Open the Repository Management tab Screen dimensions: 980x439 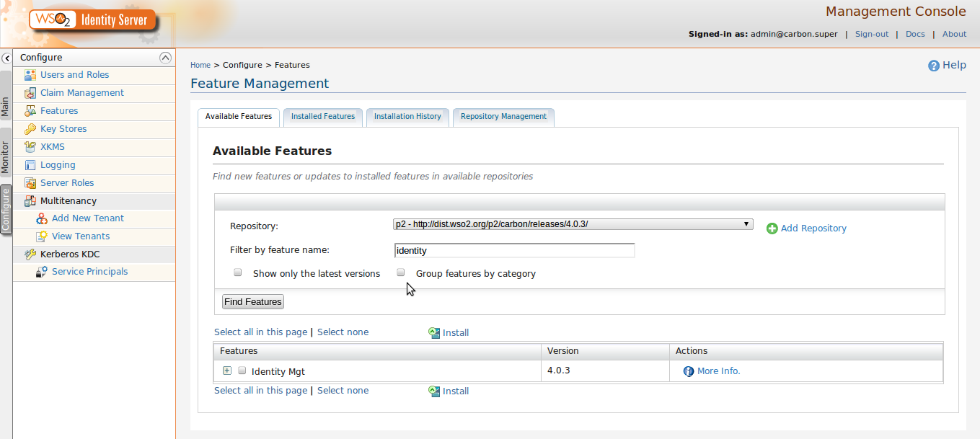503,116
